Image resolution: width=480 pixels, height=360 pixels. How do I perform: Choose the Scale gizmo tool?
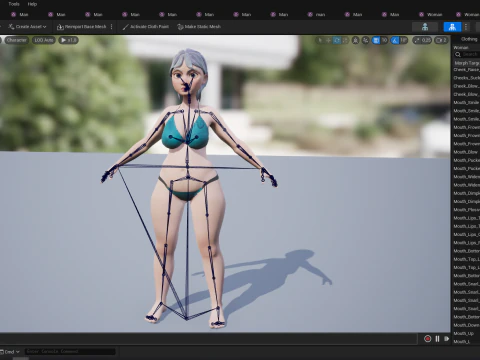[345, 40]
